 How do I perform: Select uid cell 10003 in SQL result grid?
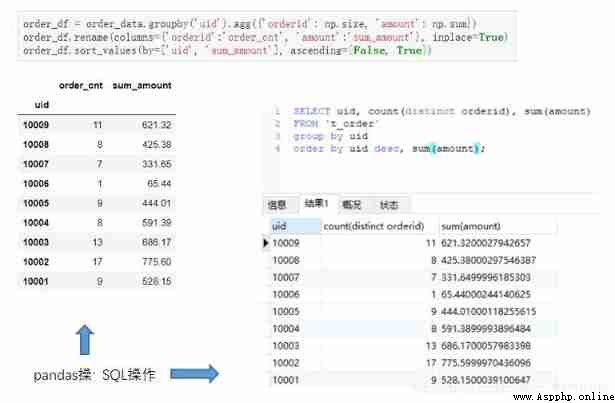point(286,346)
